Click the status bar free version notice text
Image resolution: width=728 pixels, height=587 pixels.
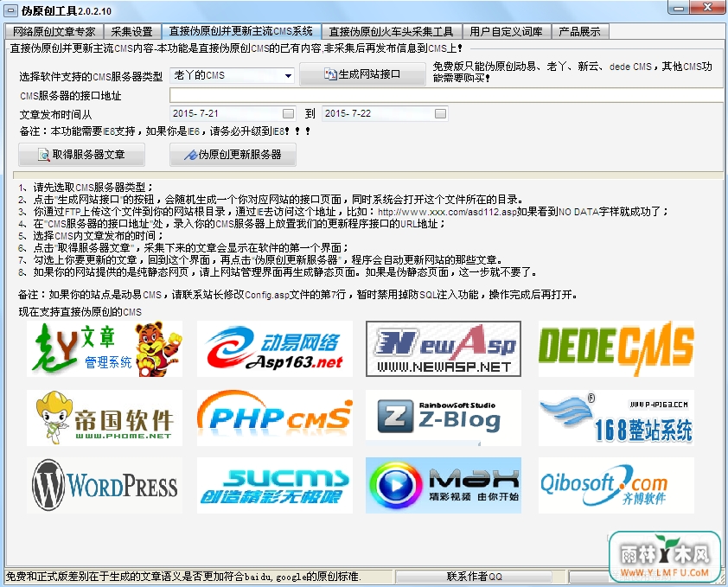[183, 577]
